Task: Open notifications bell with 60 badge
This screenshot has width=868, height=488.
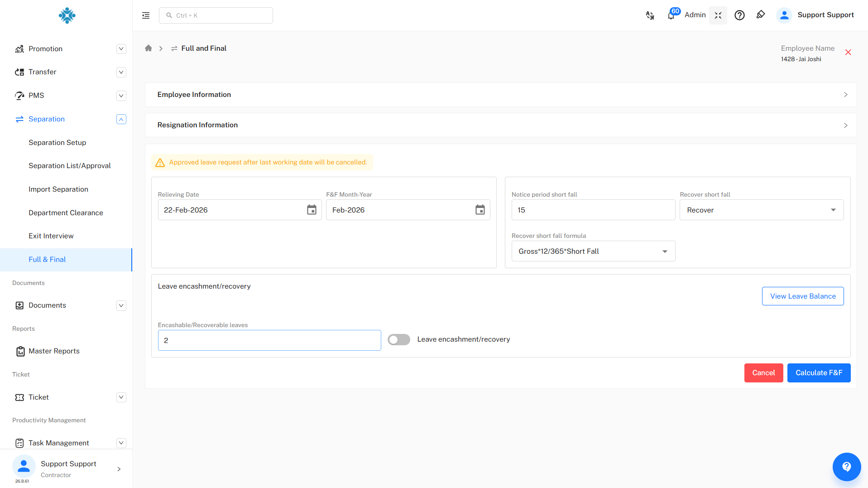Action: 671,15
